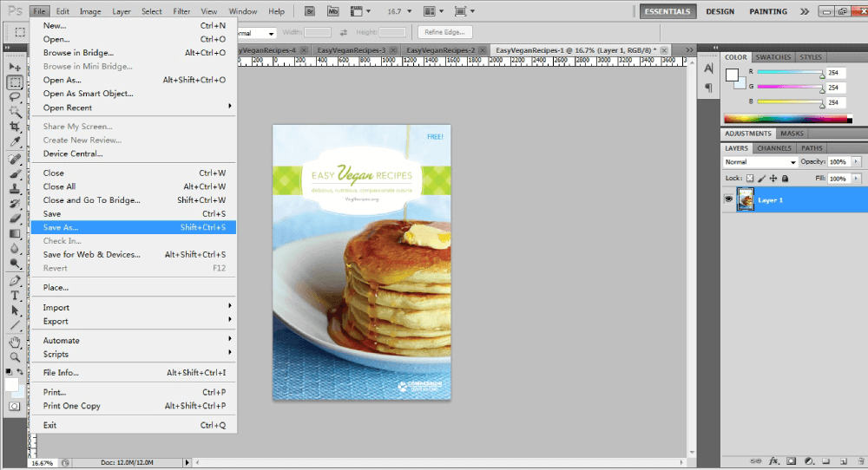Open the Character panel icon
The height and width of the screenshot is (470, 868).
(708, 69)
